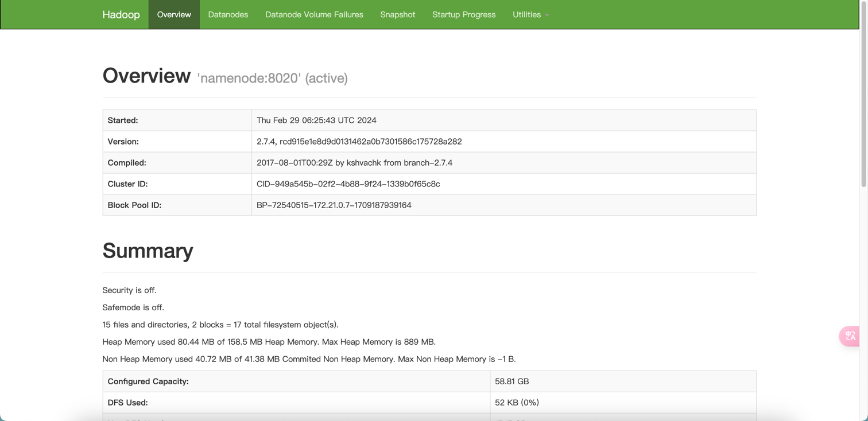Click the Overview page heading

coord(146,76)
